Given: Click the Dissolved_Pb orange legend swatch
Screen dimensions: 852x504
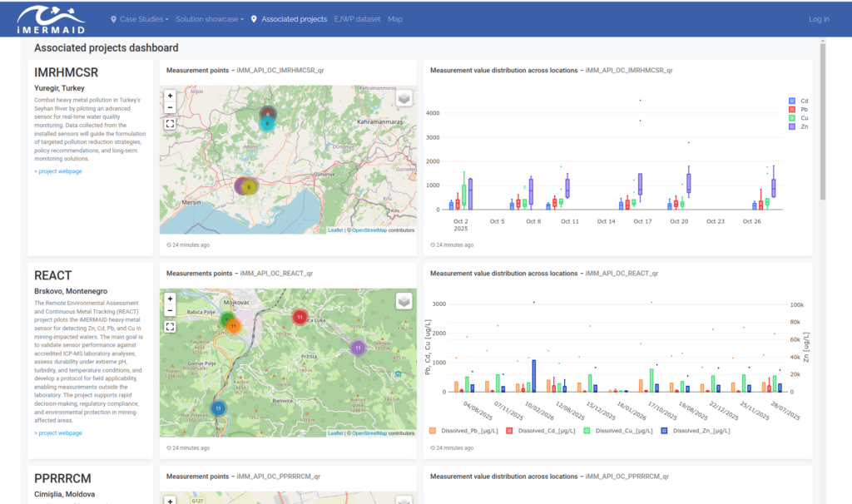Looking at the screenshot, I should pos(433,431).
